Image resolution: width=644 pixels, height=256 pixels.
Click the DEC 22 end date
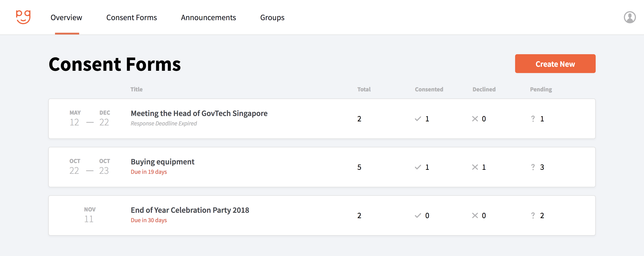[104, 118]
